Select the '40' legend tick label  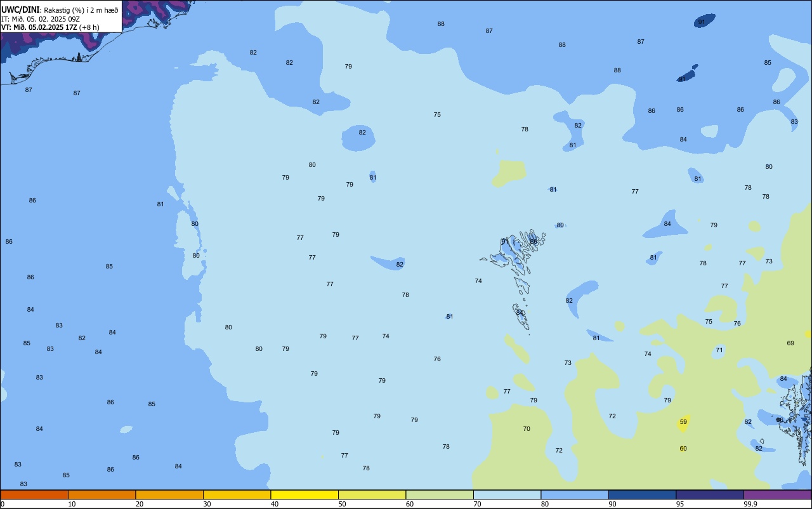(x=275, y=504)
